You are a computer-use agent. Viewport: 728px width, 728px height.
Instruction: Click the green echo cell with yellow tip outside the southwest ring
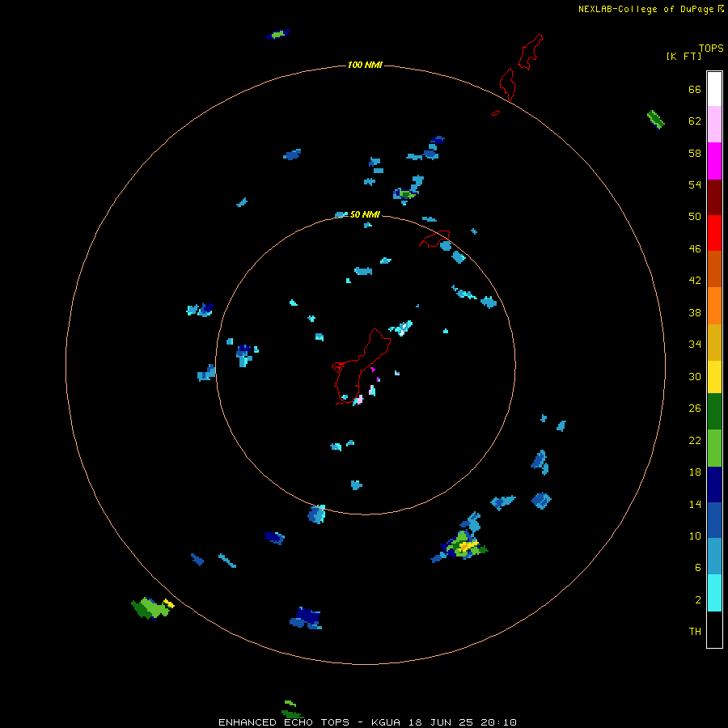[153, 608]
